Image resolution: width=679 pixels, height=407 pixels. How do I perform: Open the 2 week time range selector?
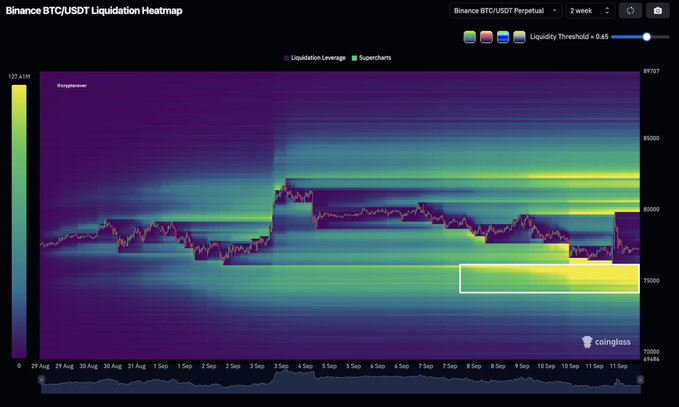pos(590,11)
